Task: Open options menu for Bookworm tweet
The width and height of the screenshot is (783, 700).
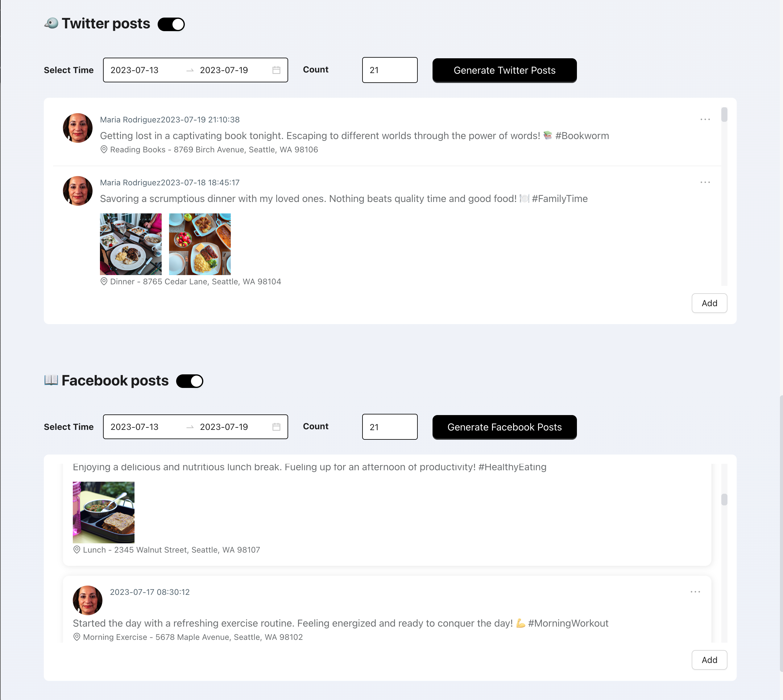Action: [705, 120]
